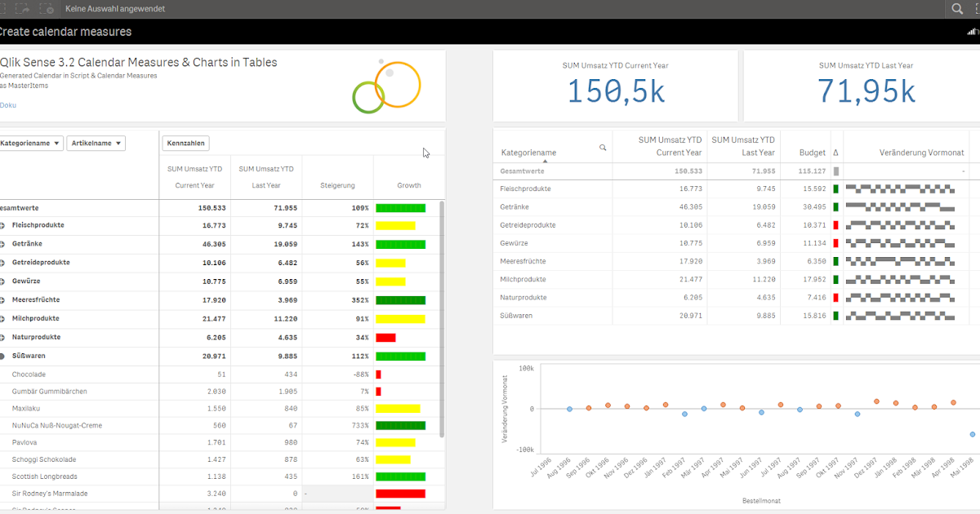The image size is (980, 514).
Task: Click the Maxilaku article row
Action: coord(26,409)
